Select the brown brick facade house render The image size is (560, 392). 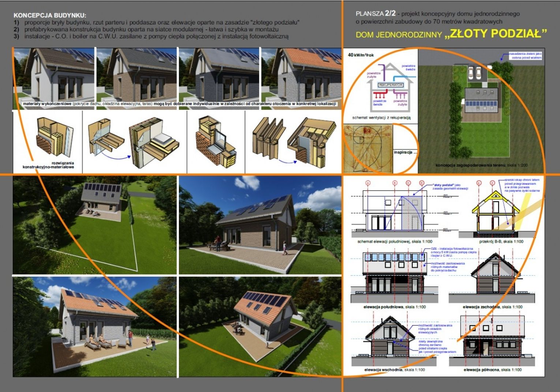(137, 75)
